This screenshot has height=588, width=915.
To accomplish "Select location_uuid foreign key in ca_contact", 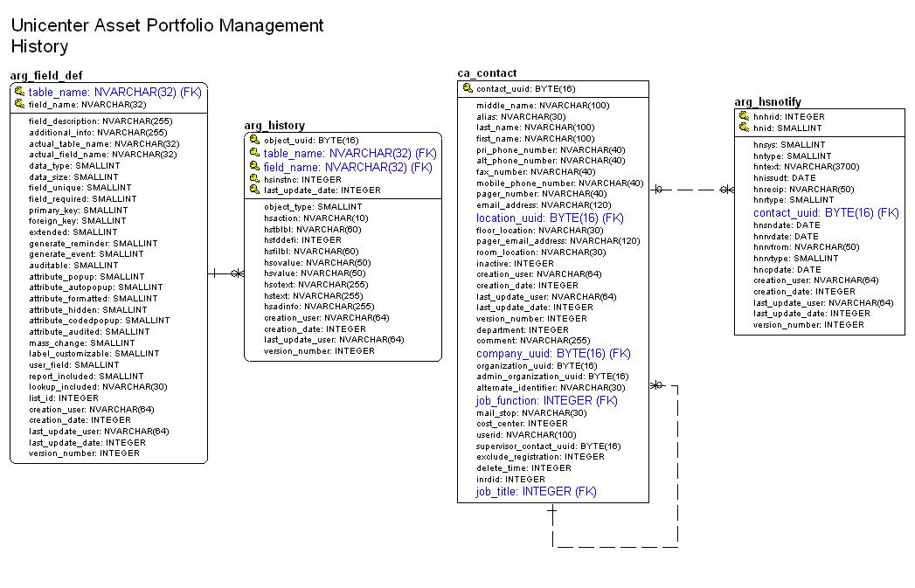I will click(550, 218).
